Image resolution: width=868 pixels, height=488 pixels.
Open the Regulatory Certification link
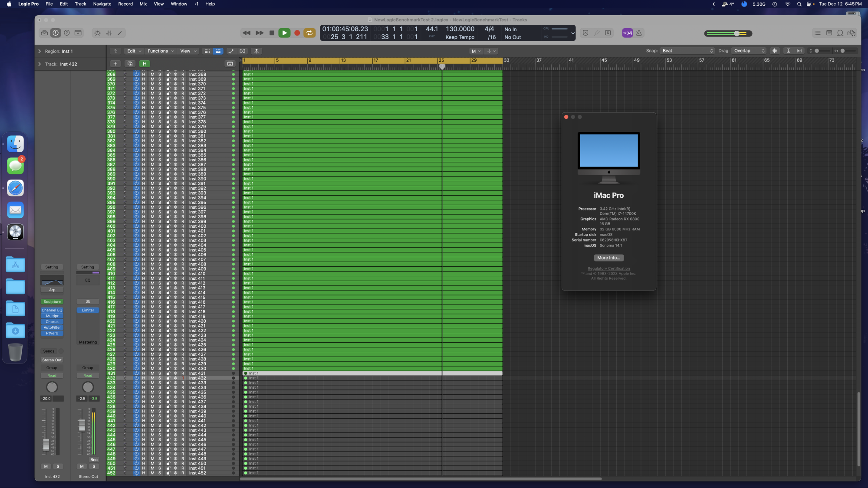(x=608, y=269)
